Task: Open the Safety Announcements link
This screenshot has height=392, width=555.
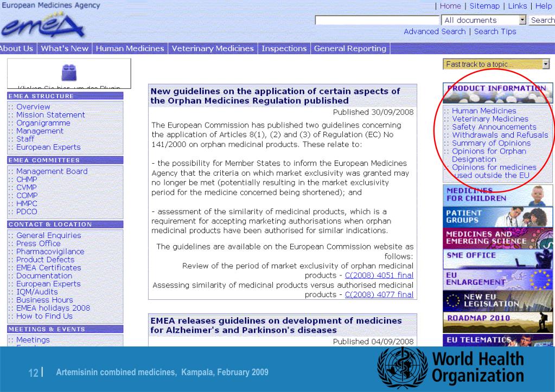Action: (x=494, y=127)
